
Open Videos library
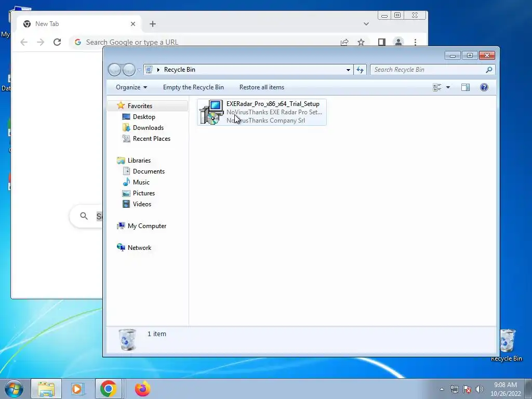(142, 204)
